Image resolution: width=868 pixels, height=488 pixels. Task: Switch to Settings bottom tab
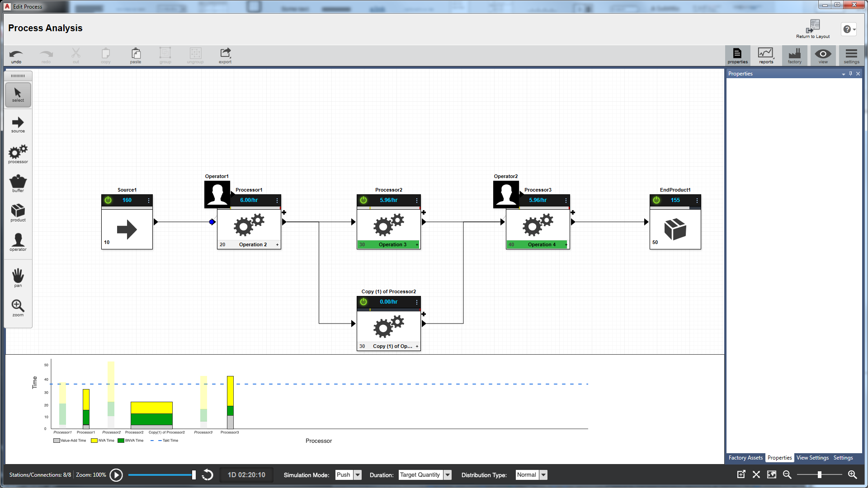(x=843, y=458)
